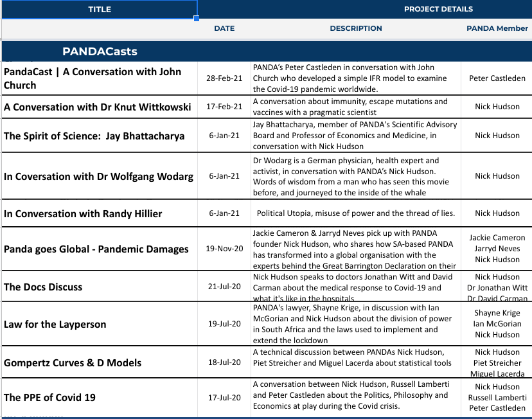532x419 pixels.
Task: Select Nick Hudson cell in Randy Hillier row
Action: coord(497,213)
